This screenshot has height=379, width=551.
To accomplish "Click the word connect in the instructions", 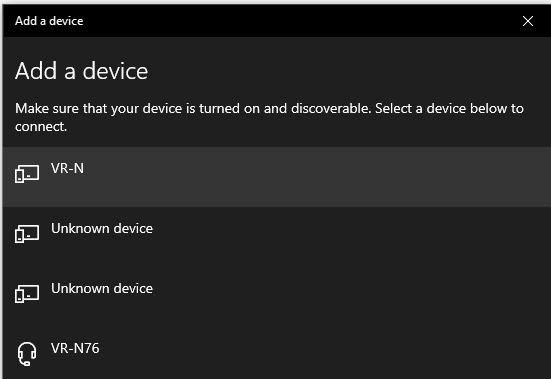I will (x=40, y=126).
